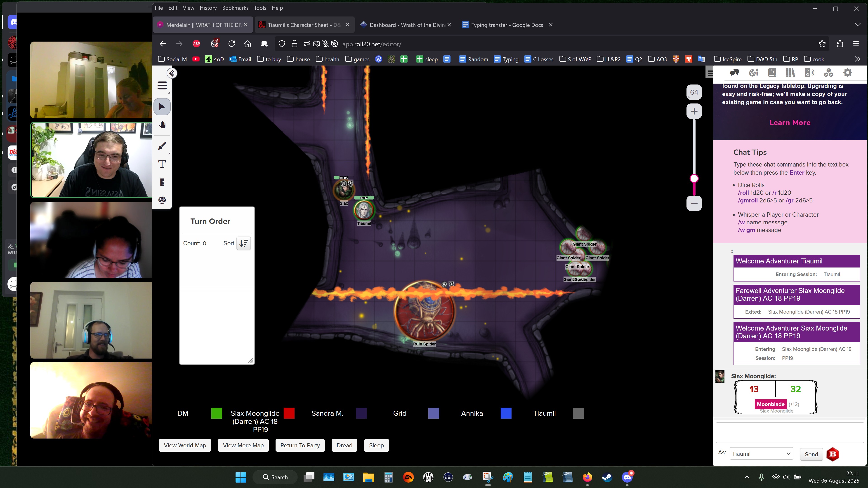Open the dice rolling tool
Screen dimensions: 868x488
tap(162, 200)
